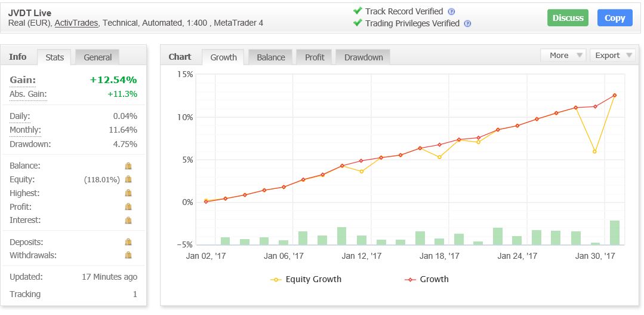This screenshot has height=315, width=644.
Task: Switch to the Drawdown chart tab
Action: click(x=363, y=57)
